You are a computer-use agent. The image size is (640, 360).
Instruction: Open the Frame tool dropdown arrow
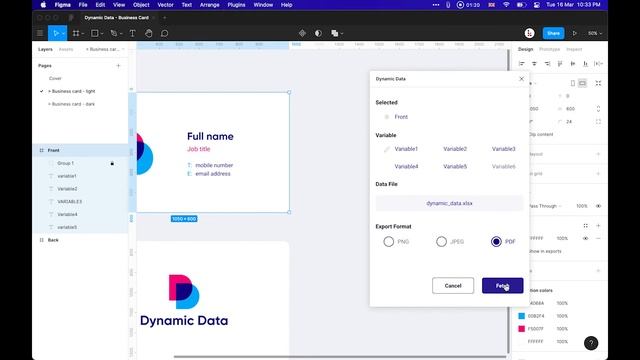pyautogui.click(x=83, y=33)
